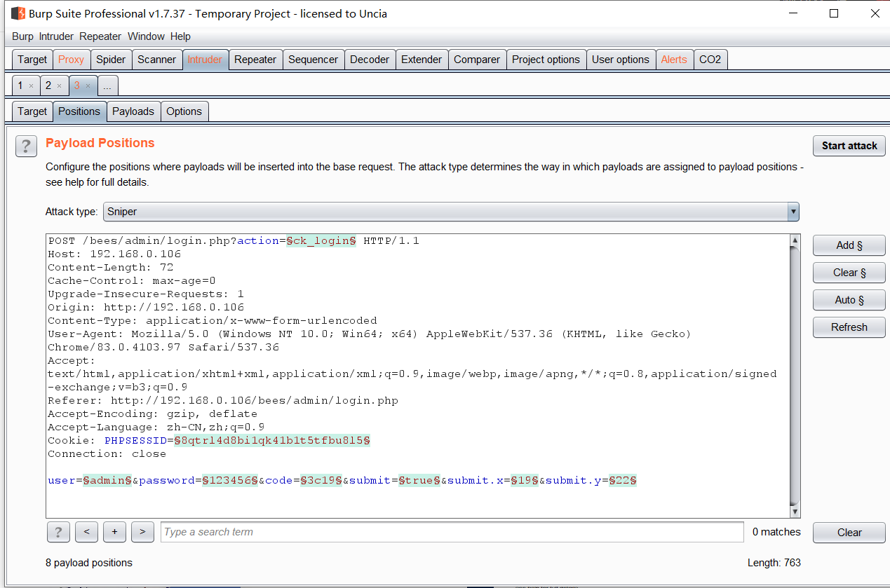
Task: Click the §true§ submit payload position
Action: point(419,480)
